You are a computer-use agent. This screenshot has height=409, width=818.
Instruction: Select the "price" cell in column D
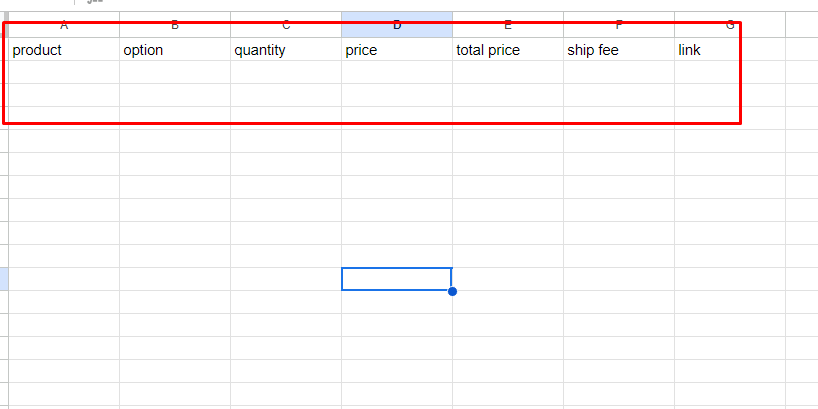397,50
